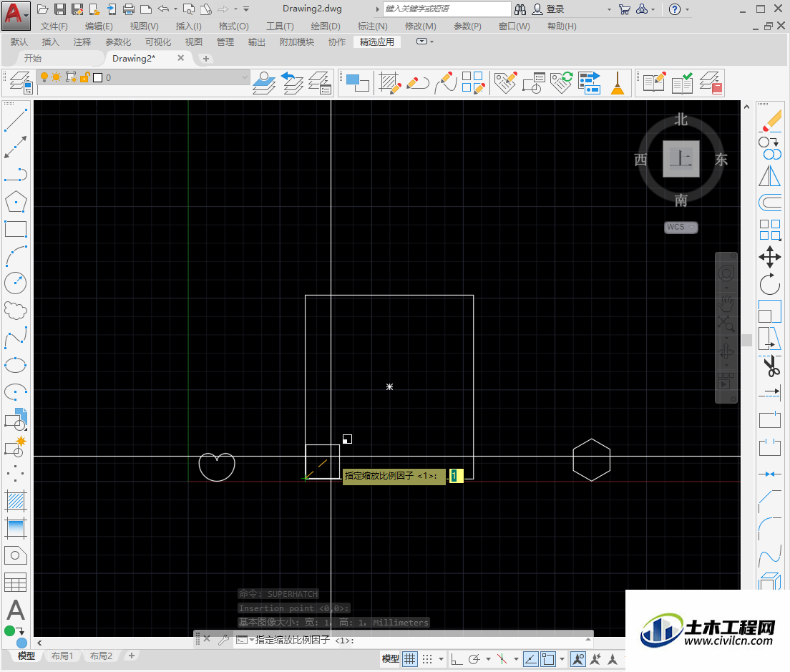Click the Save icon in quick access toolbar
Screen dimensions: 790x672
(60, 9)
